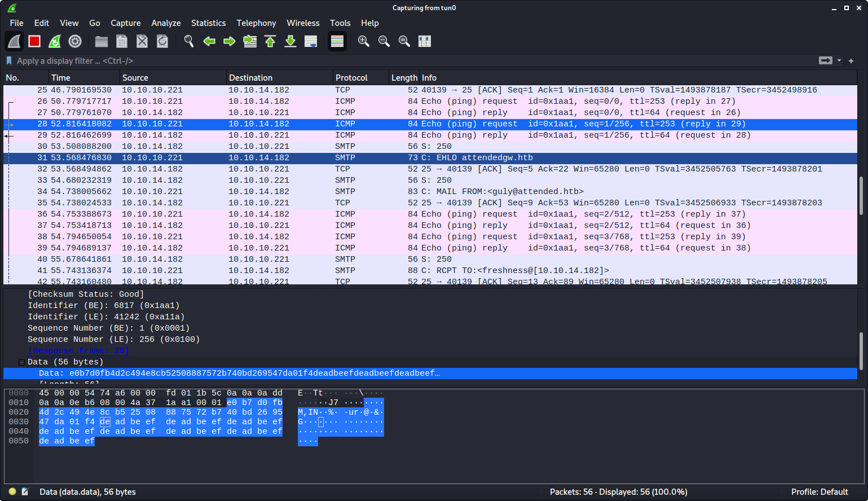Screen dimensions: 868x501
Task: Open the capture options gear
Action: coord(75,41)
